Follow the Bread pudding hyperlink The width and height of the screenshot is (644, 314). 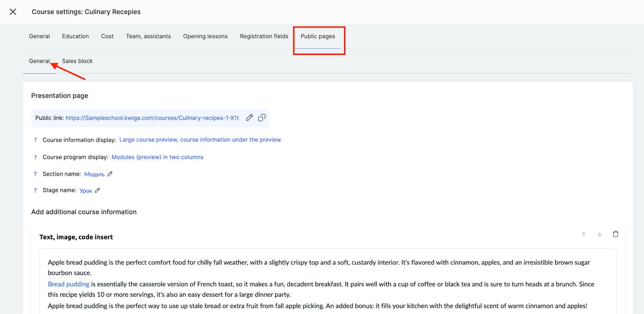pyautogui.click(x=68, y=284)
